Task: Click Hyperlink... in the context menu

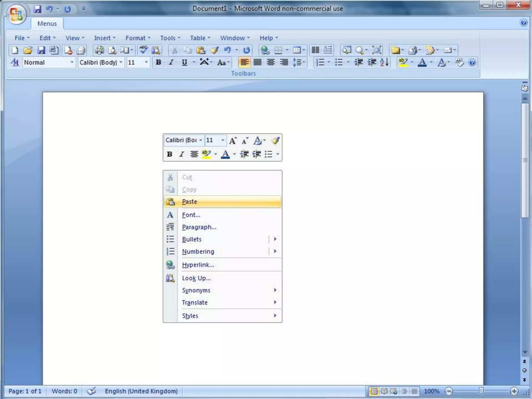Action: (198, 265)
